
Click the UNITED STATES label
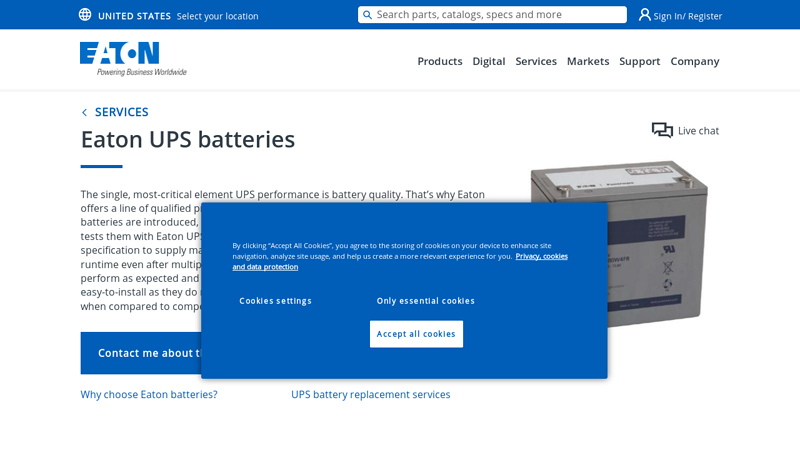(x=134, y=16)
